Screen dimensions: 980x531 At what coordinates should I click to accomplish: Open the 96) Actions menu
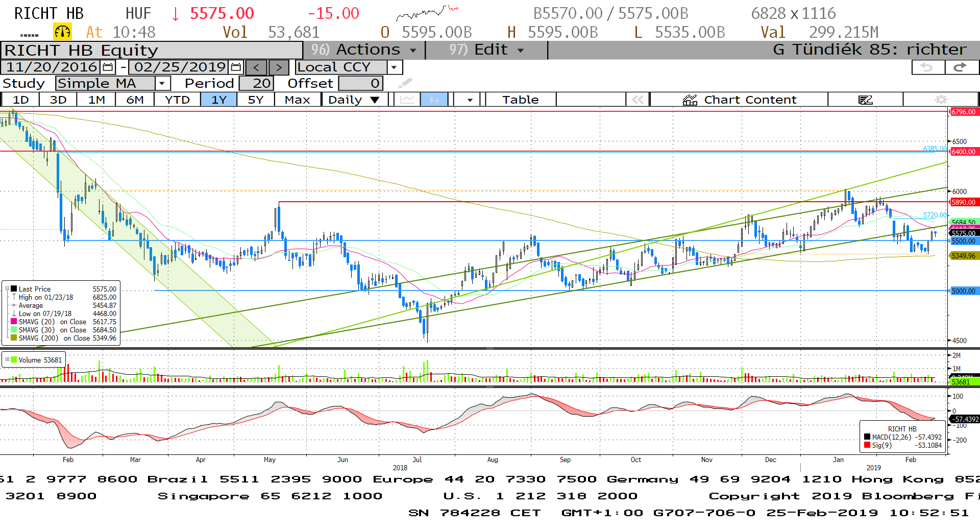pyautogui.click(x=363, y=50)
